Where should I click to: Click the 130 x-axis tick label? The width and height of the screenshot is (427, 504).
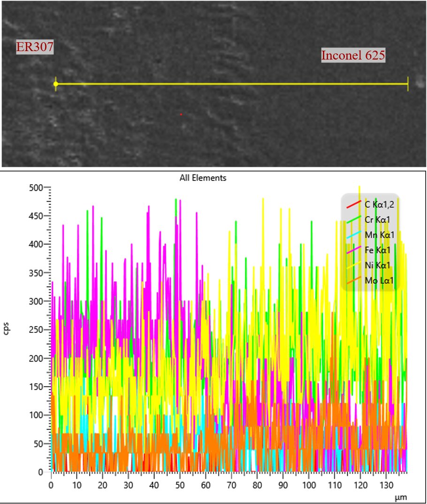click(386, 485)
